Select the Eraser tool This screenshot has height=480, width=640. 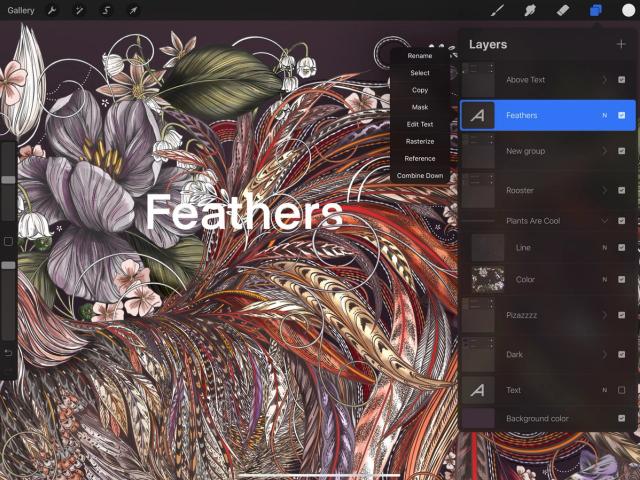click(x=563, y=10)
